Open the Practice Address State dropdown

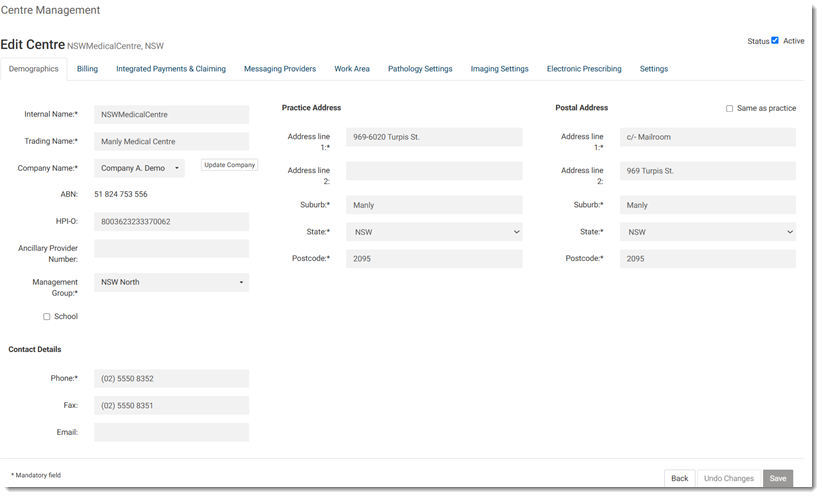click(x=433, y=232)
